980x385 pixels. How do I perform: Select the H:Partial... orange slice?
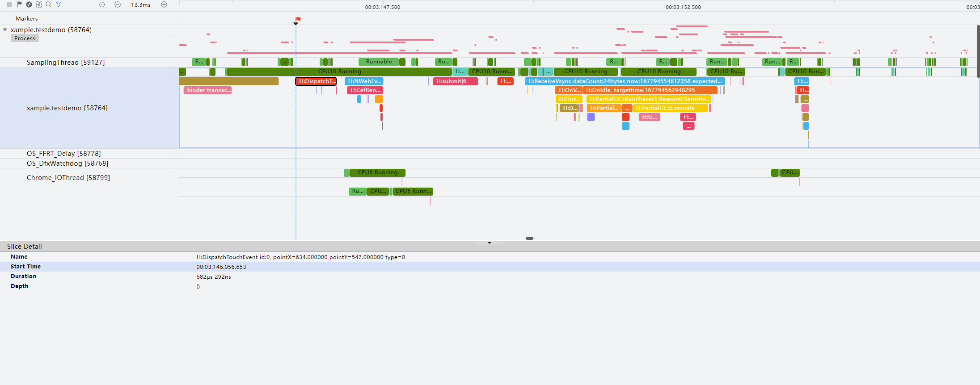coord(604,108)
